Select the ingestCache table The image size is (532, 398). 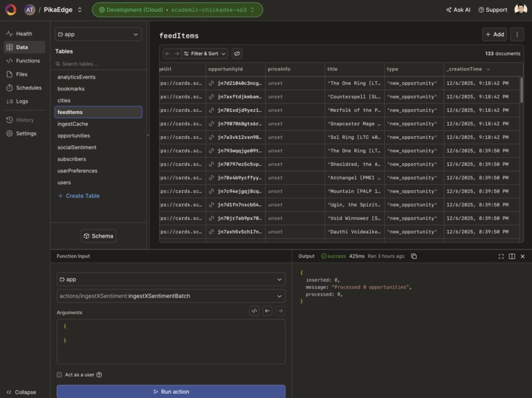tap(98, 124)
